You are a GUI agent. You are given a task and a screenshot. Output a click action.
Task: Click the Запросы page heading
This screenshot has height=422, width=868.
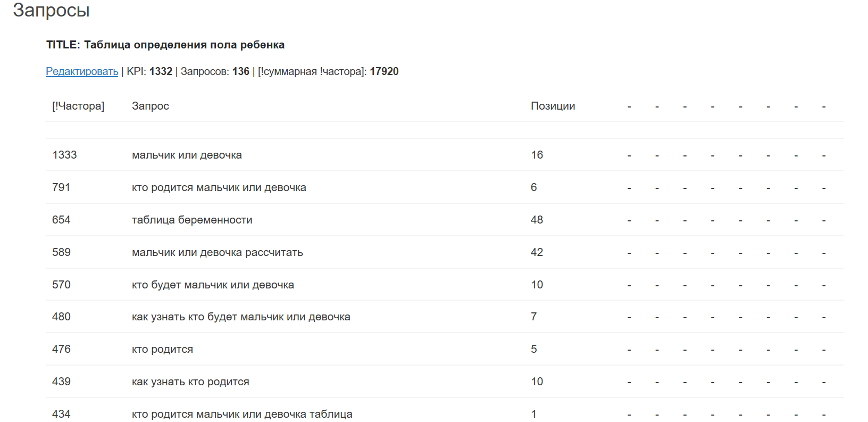point(51,10)
